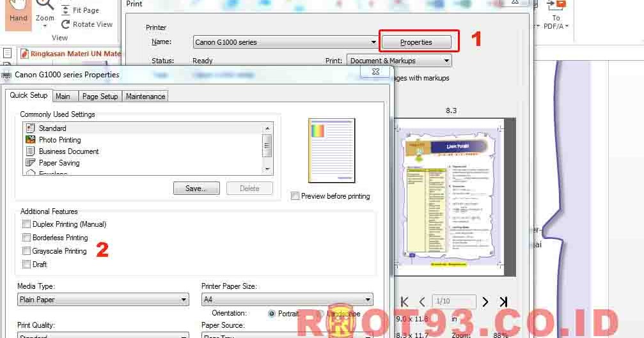Click the settings list scrollbar thumb
Image resolution: width=644 pixels, height=338 pixels.
click(267, 146)
